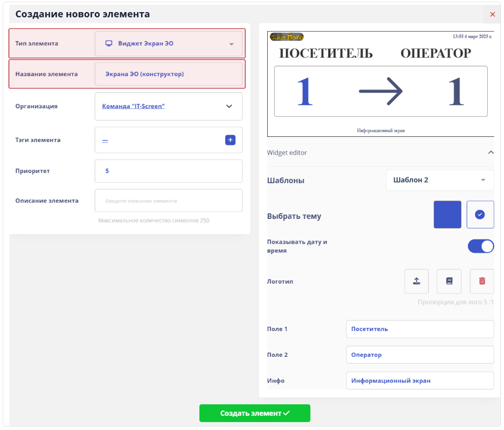Click the upload logo icon

(x=416, y=281)
